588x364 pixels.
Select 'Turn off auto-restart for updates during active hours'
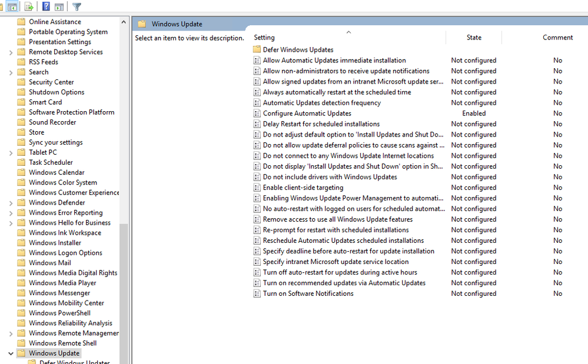click(340, 272)
